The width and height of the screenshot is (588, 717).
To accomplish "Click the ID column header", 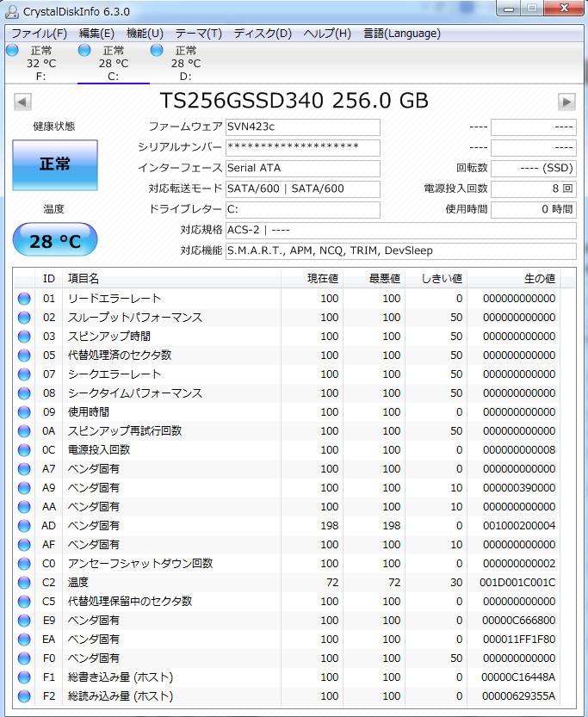I will click(x=48, y=279).
